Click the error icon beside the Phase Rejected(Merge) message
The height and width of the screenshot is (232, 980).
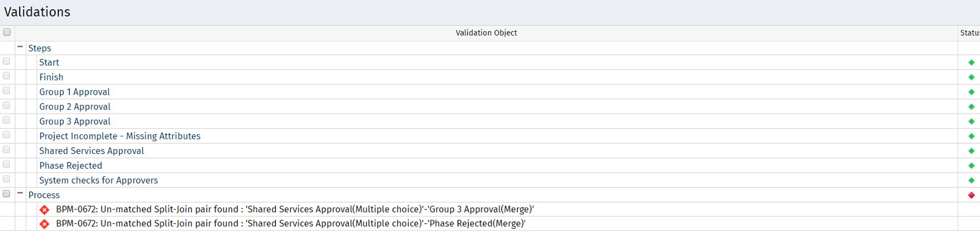(44, 224)
